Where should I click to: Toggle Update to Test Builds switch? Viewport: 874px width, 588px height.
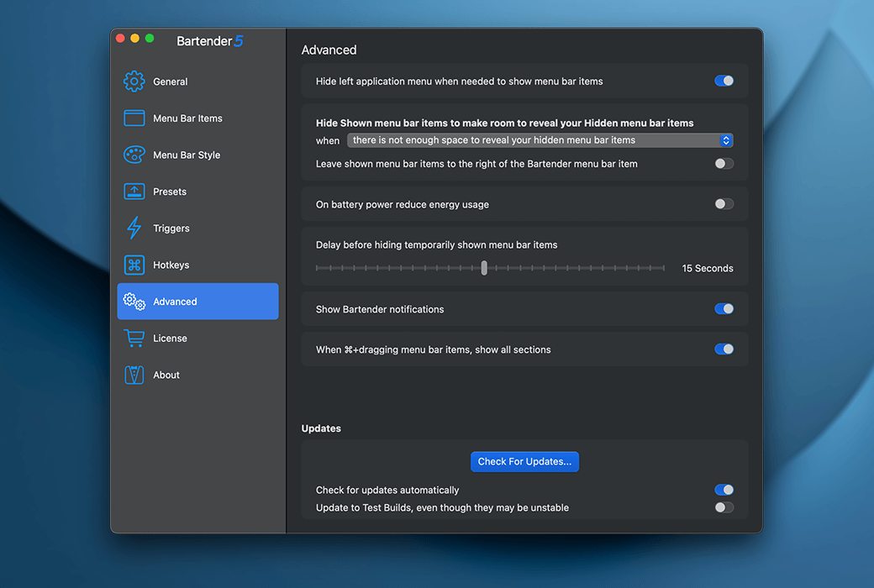pyautogui.click(x=724, y=507)
